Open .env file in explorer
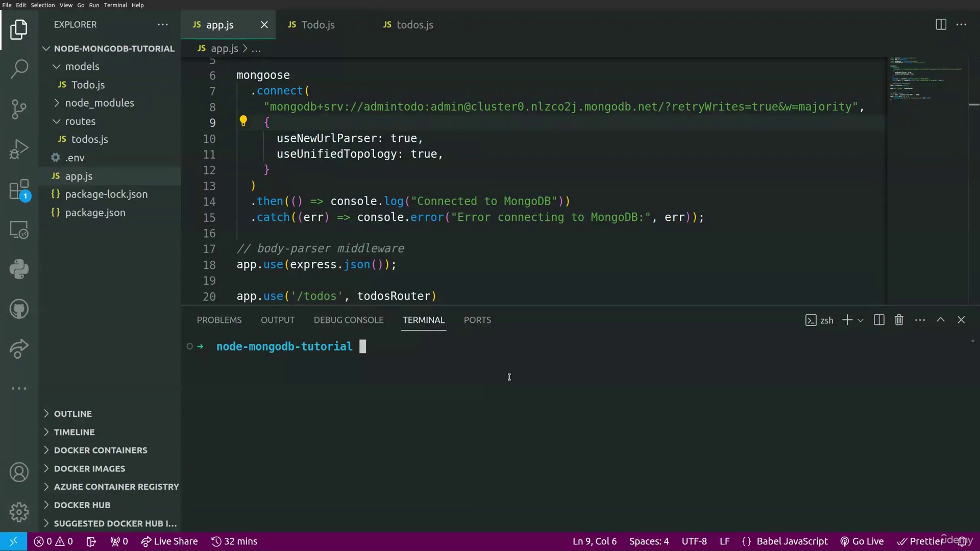Viewport: 980px width, 551px height. point(110,158)
